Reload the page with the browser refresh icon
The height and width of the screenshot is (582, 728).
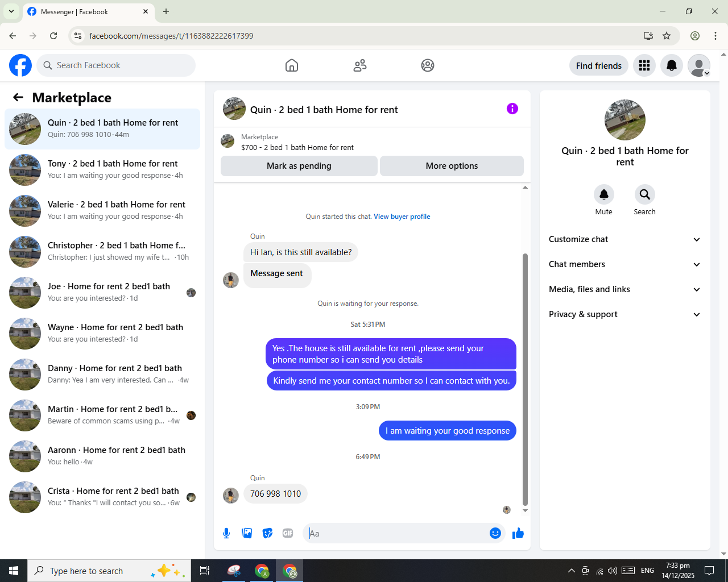[x=53, y=36]
